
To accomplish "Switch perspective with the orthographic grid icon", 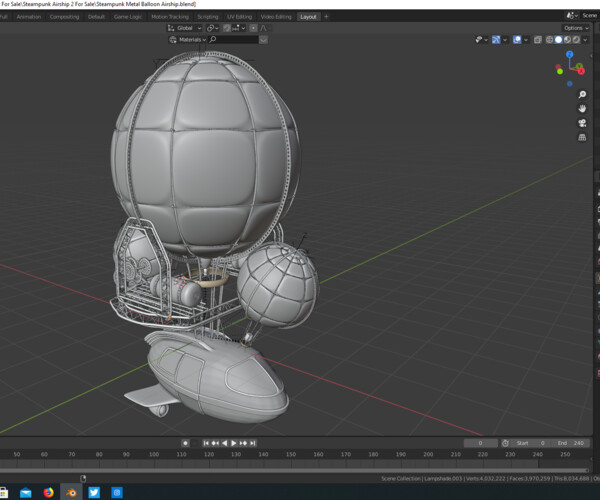I will pos(582,138).
